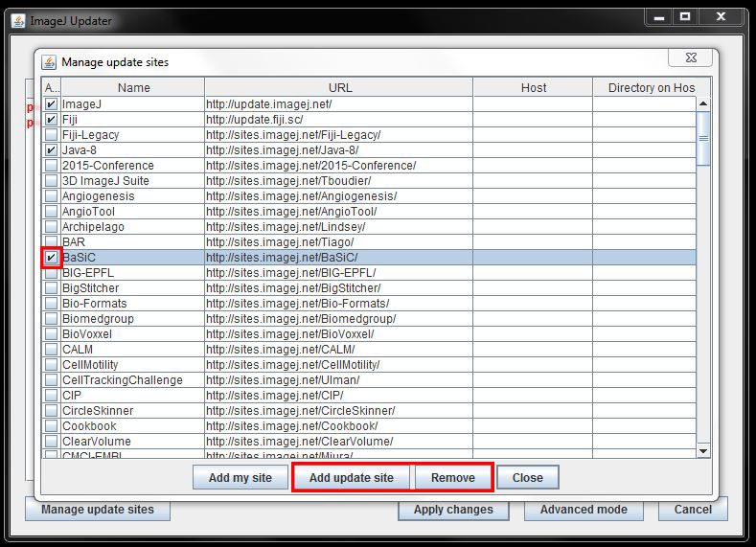The image size is (756, 547).
Task: Click the Active (A...) column header
Action: point(51,88)
